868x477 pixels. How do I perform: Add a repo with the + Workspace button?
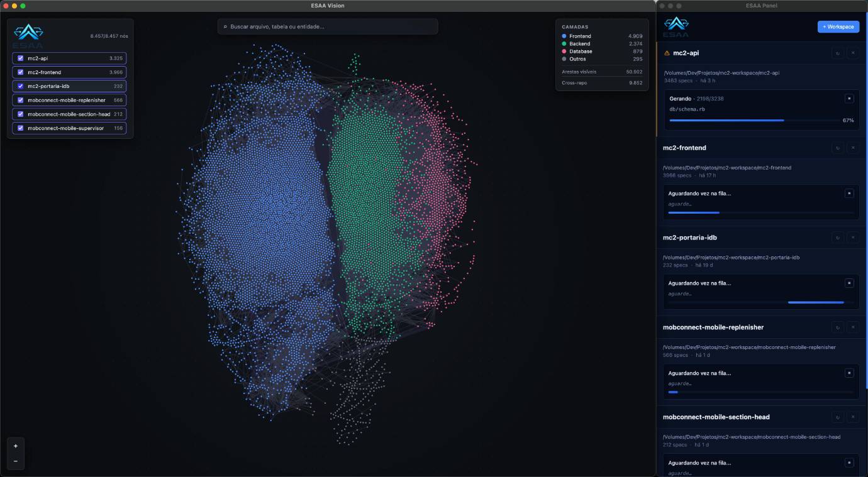(838, 27)
